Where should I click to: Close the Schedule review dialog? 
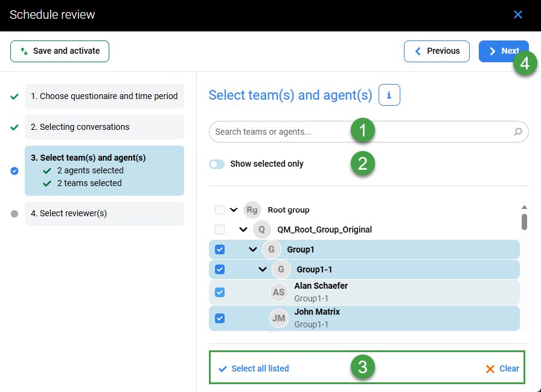click(517, 14)
